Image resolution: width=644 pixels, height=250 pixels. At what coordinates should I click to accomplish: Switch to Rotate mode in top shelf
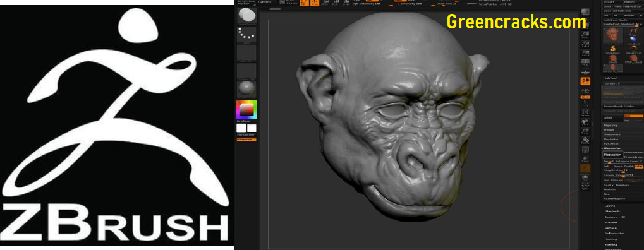tap(346, 3)
